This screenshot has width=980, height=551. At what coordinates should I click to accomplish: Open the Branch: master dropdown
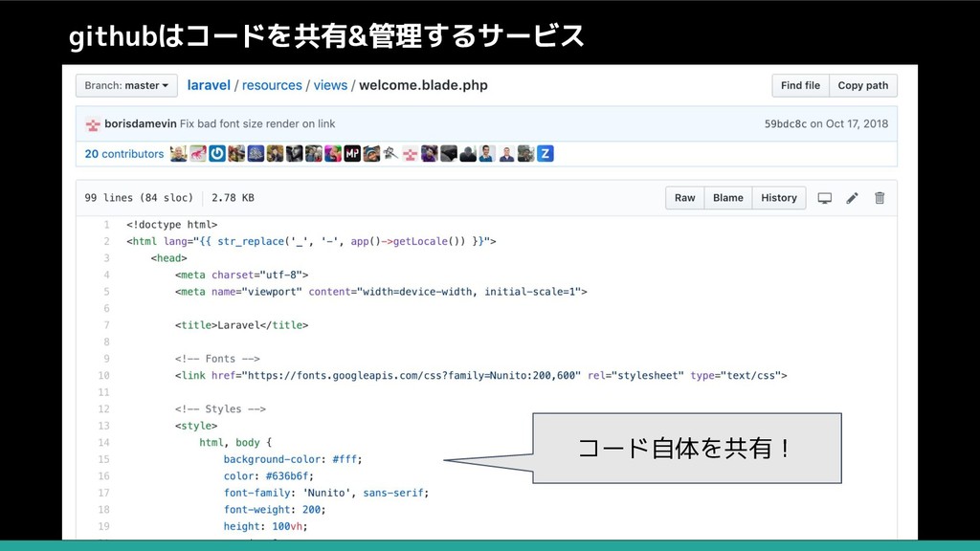click(126, 85)
